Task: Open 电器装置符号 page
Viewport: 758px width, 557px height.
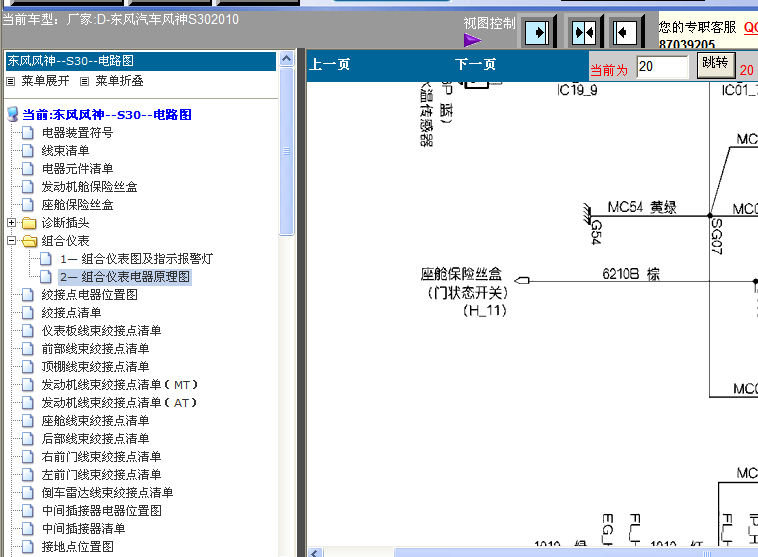Action: [x=77, y=132]
